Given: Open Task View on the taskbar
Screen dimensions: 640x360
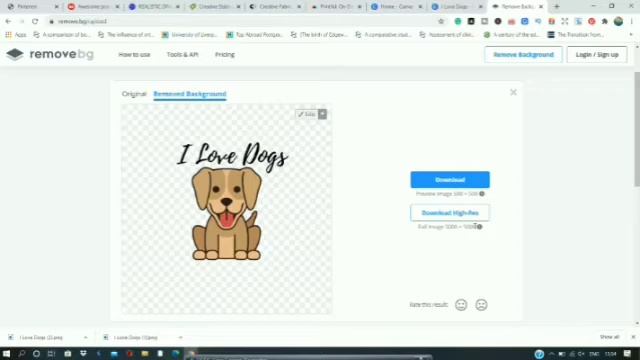Looking at the screenshot, I should pyautogui.click(x=51, y=354).
